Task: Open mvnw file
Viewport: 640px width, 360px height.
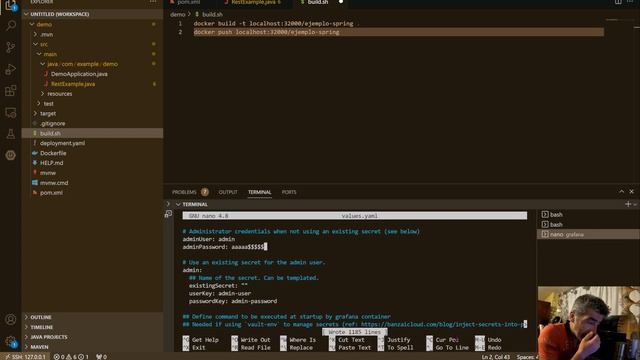Action: point(48,173)
